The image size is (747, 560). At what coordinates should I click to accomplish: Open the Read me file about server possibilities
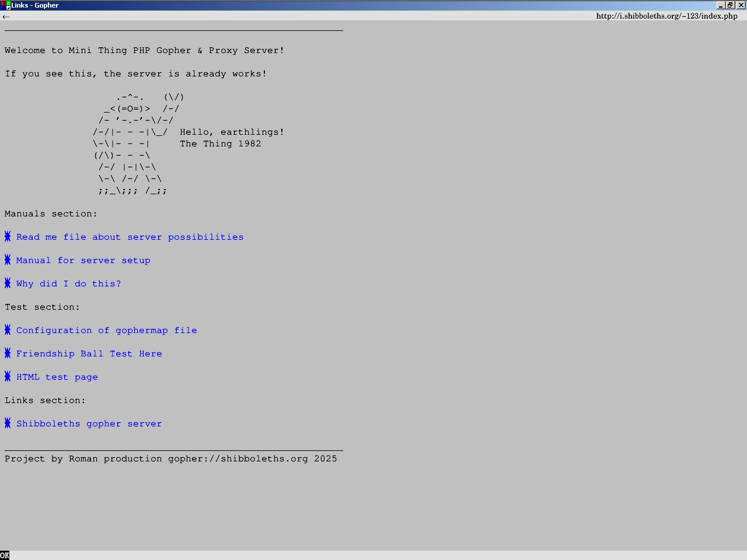[130, 237]
